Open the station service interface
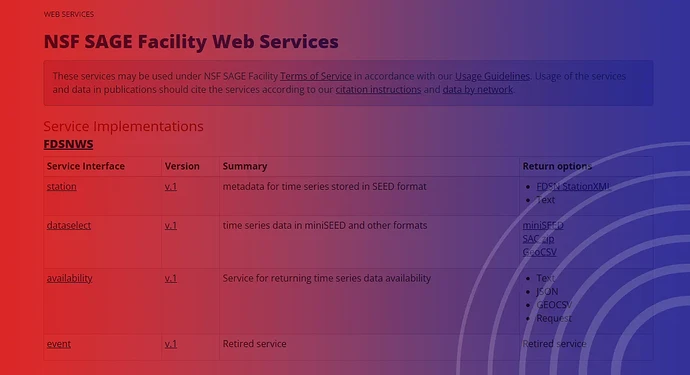The image size is (690, 375). pos(62,187)
